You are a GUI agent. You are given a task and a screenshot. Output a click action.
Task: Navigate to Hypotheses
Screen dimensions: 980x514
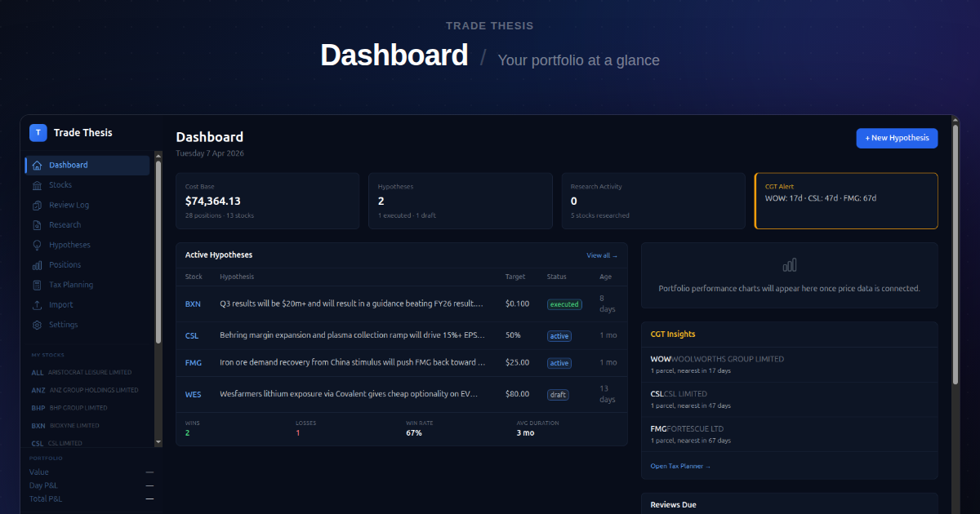point(87,245)
